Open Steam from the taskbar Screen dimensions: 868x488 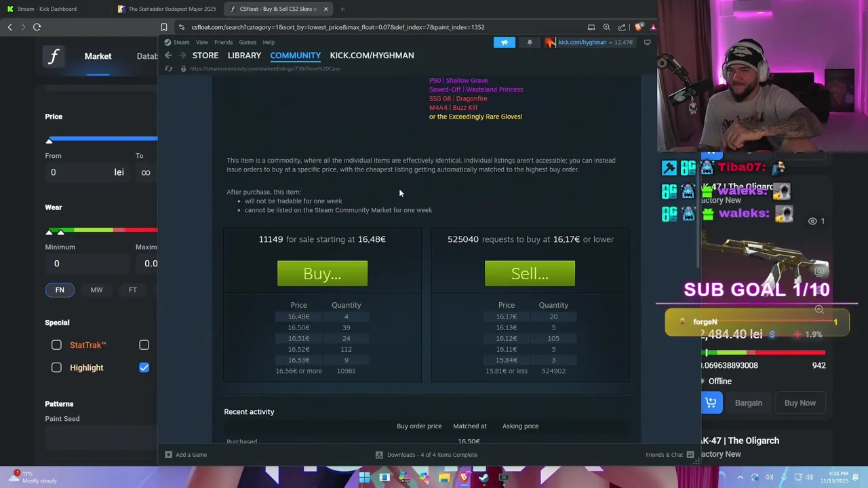tap(484, 477)
